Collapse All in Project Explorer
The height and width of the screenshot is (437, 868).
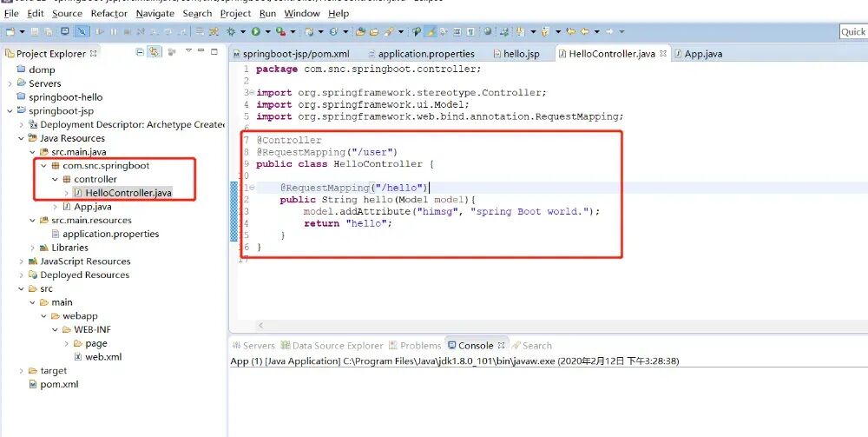pyautogui.click(x=140, y=52)
